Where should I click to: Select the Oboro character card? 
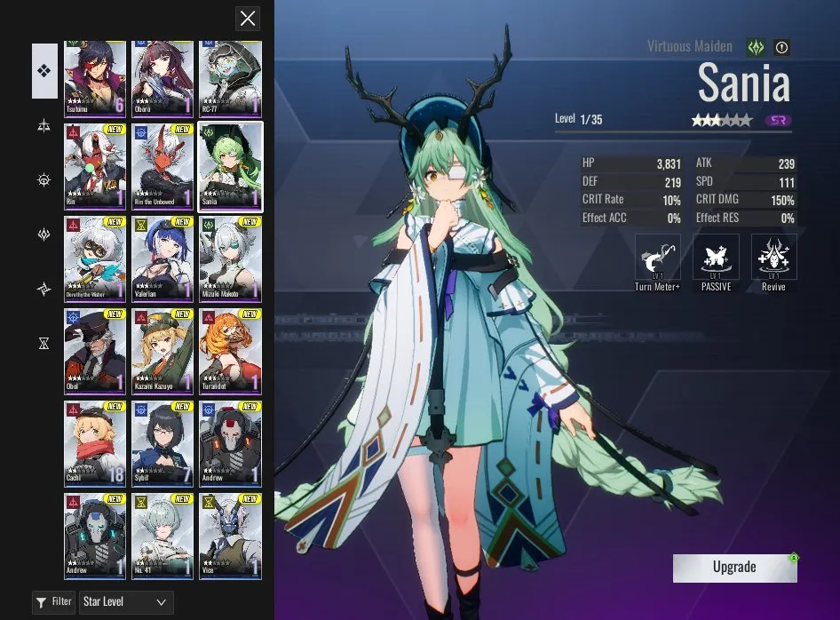(x=162, y=79)
